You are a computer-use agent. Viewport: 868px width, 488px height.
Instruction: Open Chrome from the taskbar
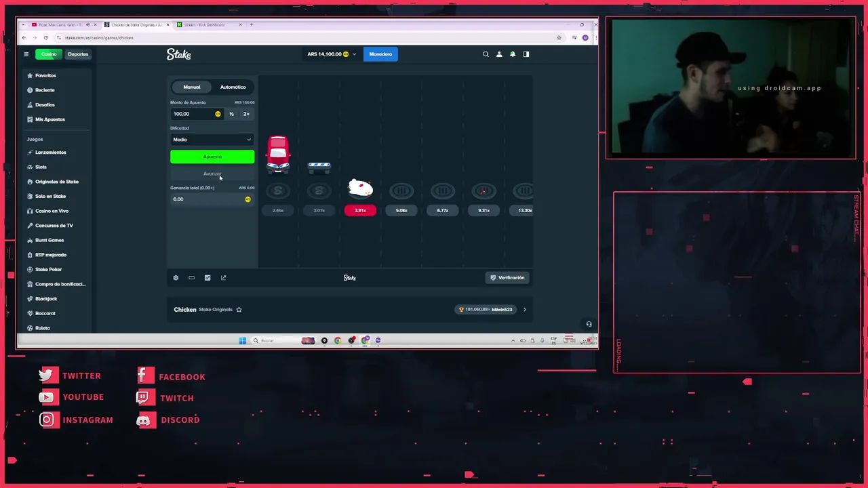[x=338, y=340]
